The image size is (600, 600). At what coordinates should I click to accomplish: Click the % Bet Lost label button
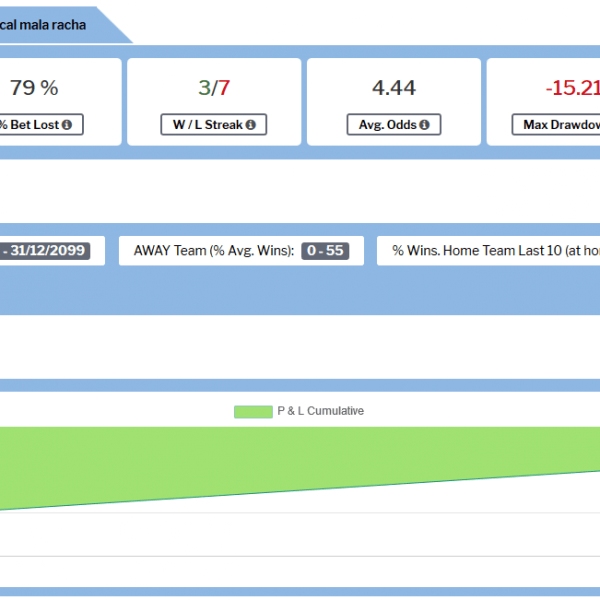40,124
